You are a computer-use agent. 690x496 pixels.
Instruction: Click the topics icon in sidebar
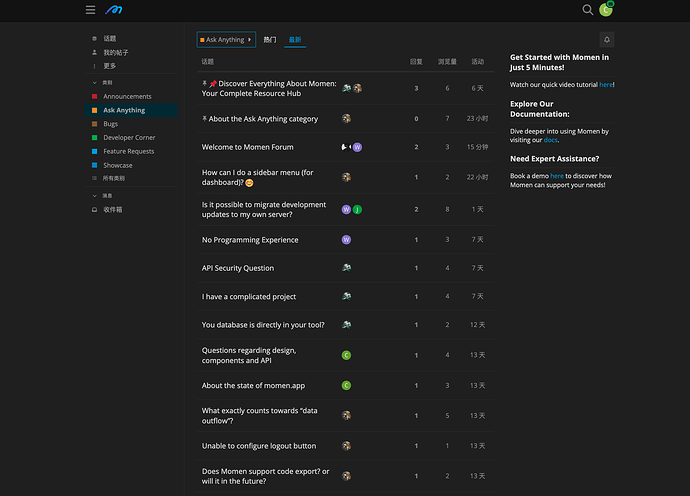coord(94,39)
